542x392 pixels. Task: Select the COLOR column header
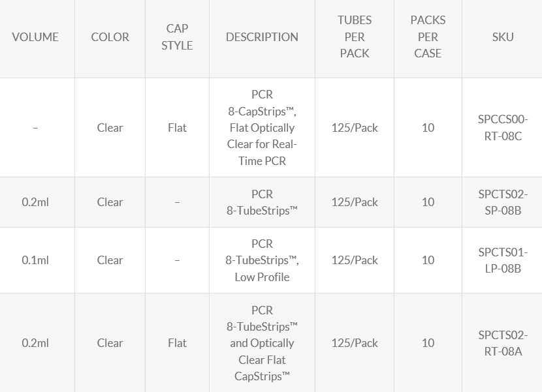110,37
